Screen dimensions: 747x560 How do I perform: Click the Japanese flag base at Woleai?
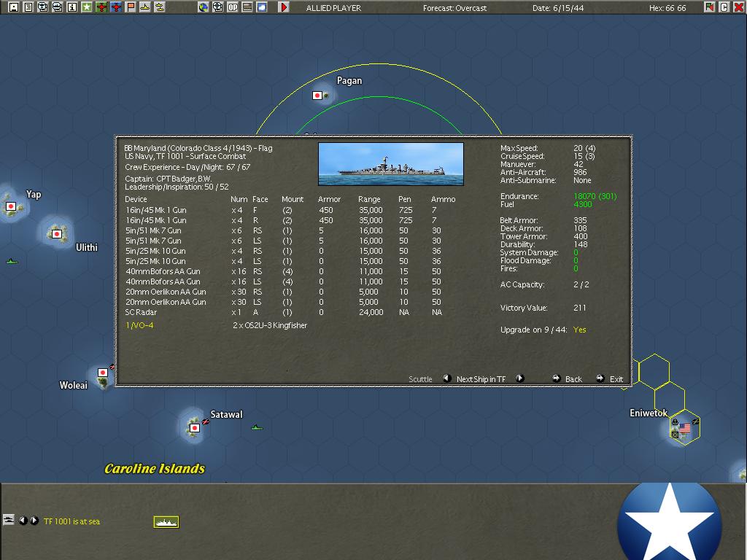[102, 373]
